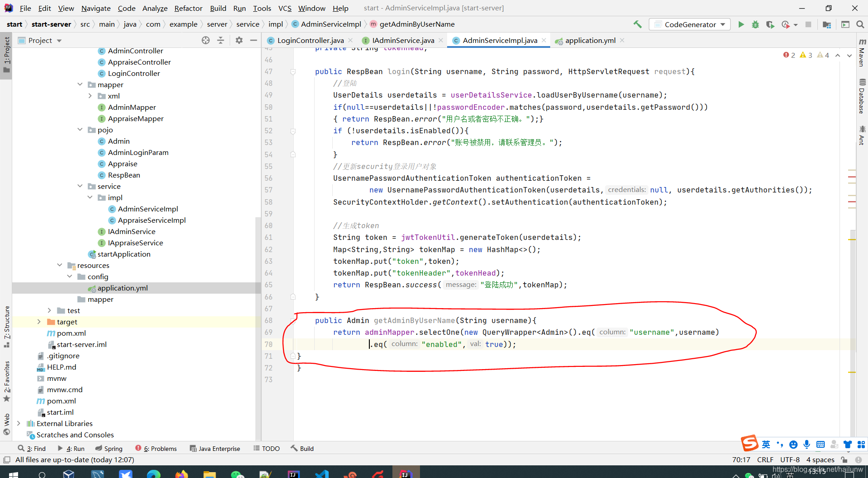Open Project Structure icon
The width and height of the screenshot is (868, 478).
click(x=827, y=24)
